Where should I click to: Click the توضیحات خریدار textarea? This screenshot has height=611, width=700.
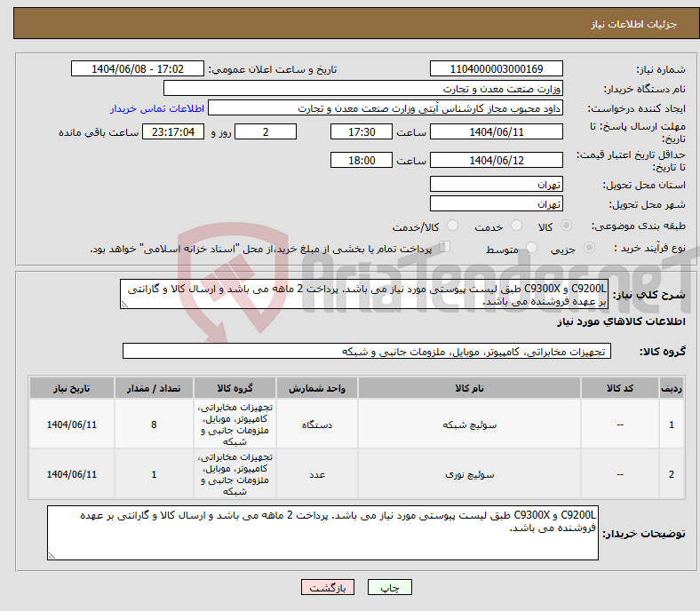point(322,533)
